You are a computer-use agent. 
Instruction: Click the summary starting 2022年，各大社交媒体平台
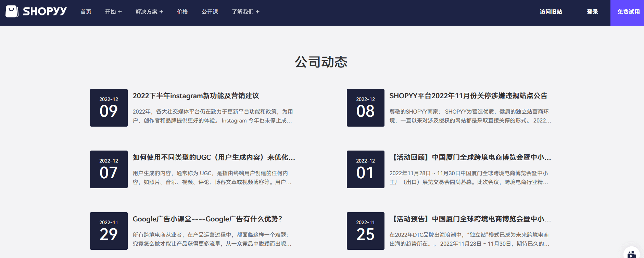(213, 116)
